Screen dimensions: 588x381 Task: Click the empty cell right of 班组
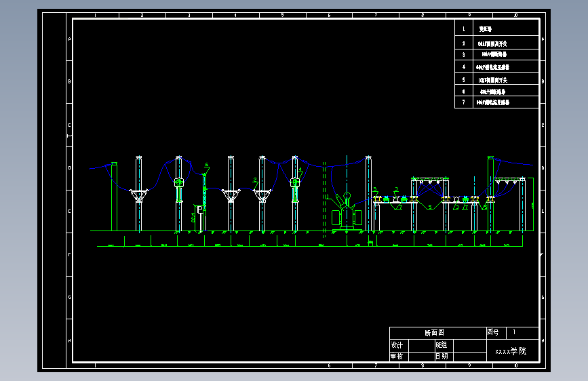(x=470, y=345)
